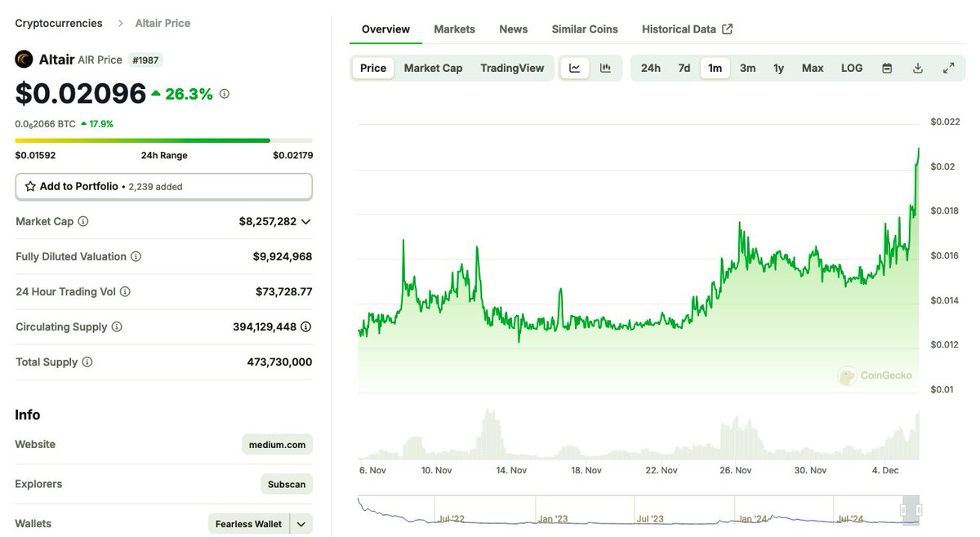Click star icon in Add to Portfolio
The image size is (980, 537).
pos(30,186)
